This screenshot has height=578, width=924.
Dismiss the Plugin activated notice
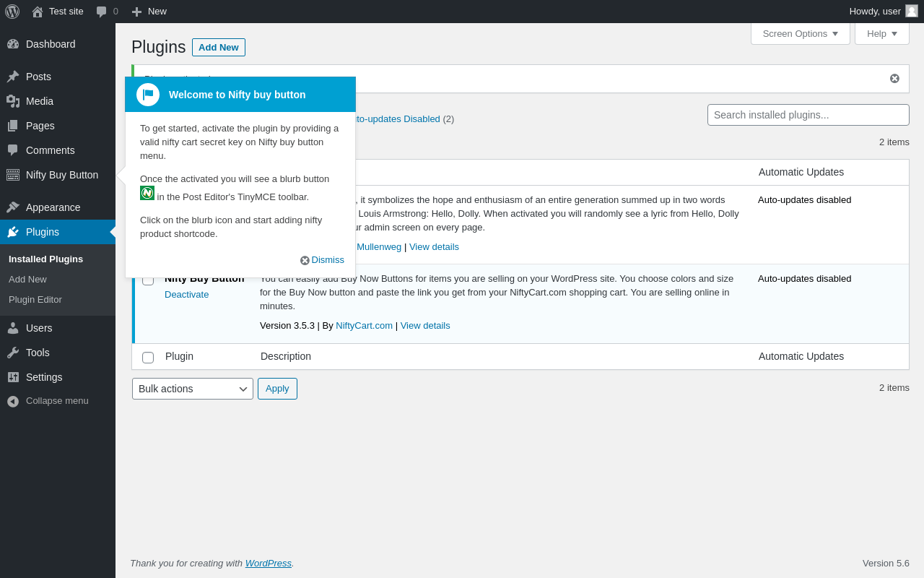(895, 79)
